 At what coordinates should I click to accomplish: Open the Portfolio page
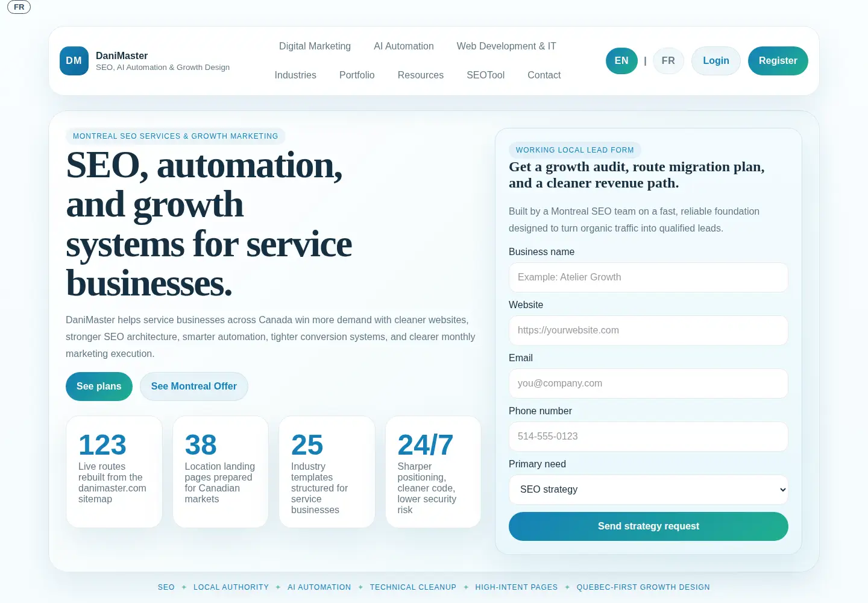[357, 75]
